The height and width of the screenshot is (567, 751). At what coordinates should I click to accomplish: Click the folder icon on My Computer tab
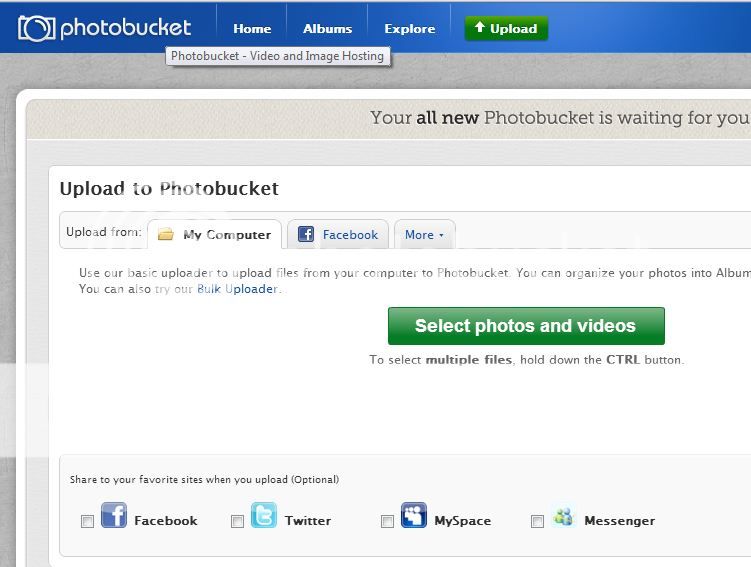pyautogui.click(x=166, y=235)
